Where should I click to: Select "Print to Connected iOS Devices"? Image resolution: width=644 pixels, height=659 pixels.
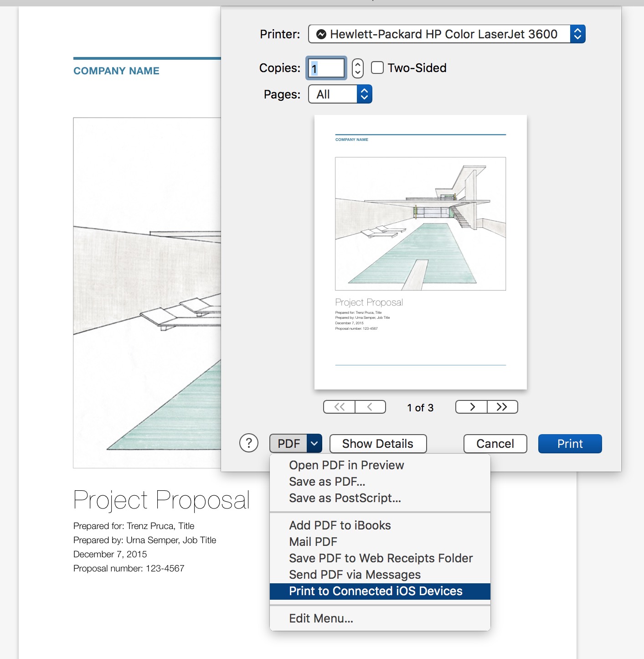click(375, 591)
